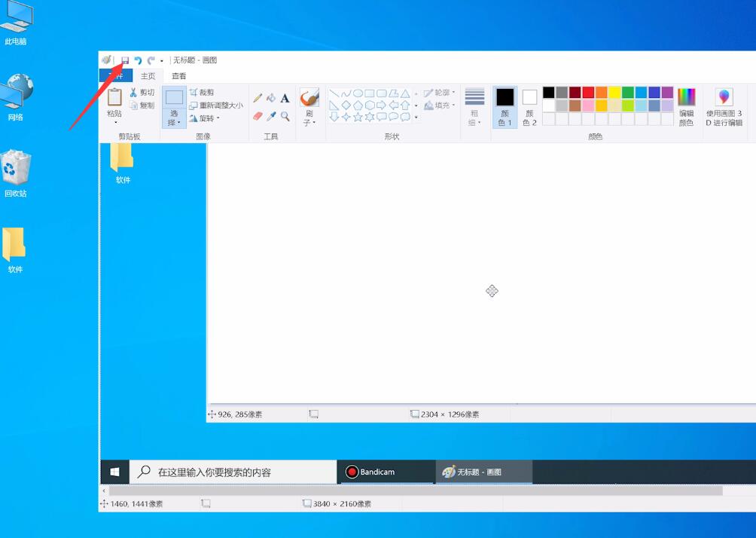Click the 裁剪 crop button

point(202,92)
